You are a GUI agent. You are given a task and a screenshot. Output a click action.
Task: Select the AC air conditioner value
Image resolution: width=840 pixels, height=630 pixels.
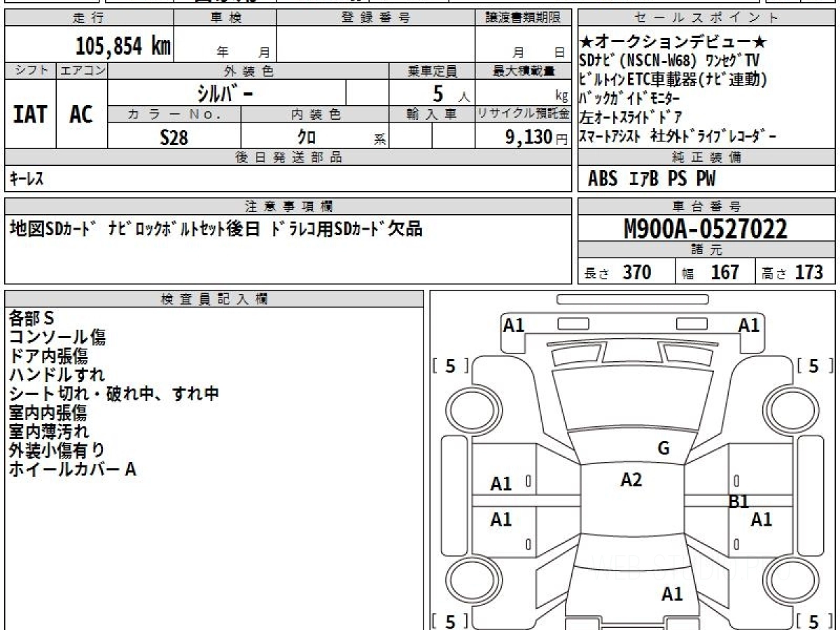(81, 115)
